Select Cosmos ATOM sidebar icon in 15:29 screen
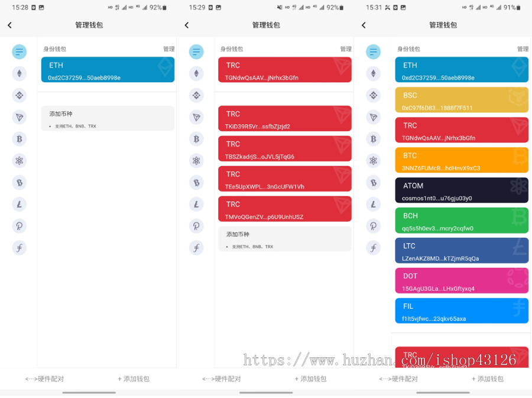The image size is (532, 398). pos(196,161)
